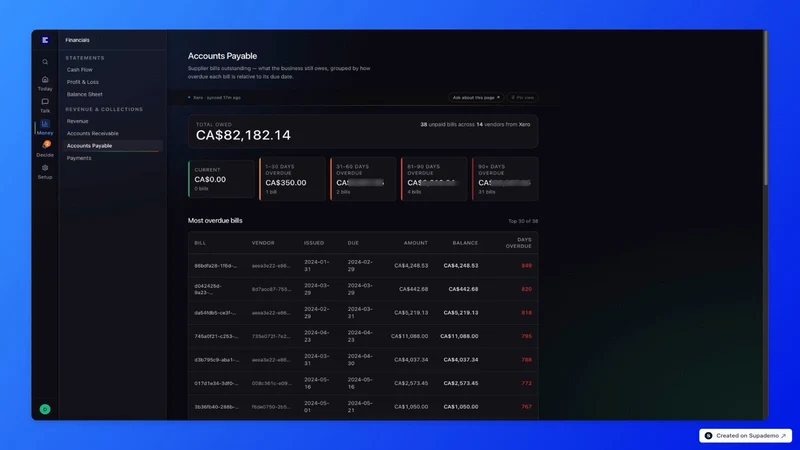Image resolution: width=800 pixels, height=450 pixels.
Task: Click the Days Overdue column header
Action: click(x=518, y=243)
